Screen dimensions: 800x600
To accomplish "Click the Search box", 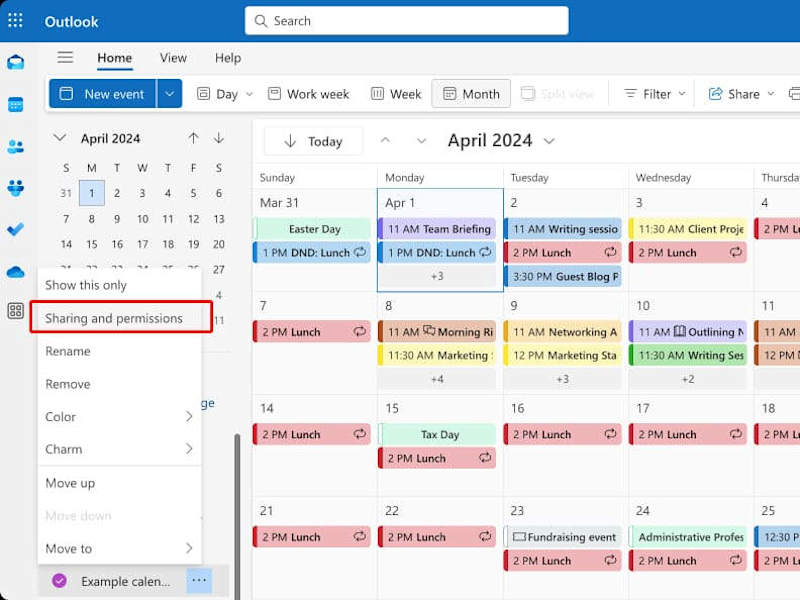I will 407,21.
